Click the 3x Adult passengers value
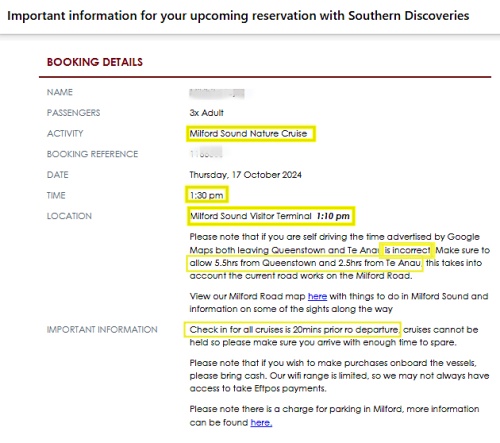The height and width of the screenshot is (443, 500). (x=206, y=113)
